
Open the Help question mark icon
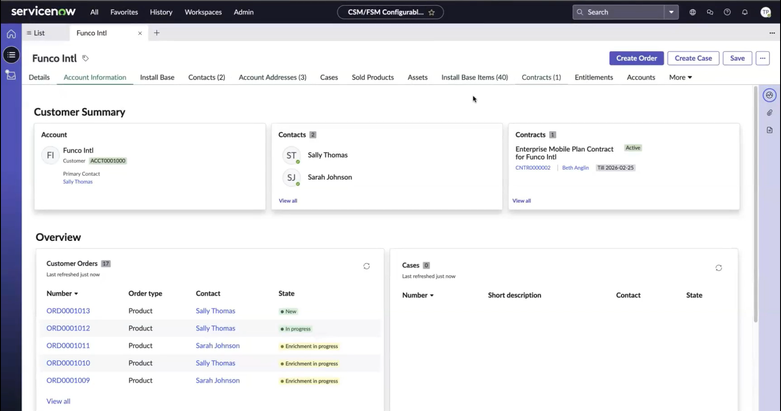pyautogui.click(x=727, y=12)
